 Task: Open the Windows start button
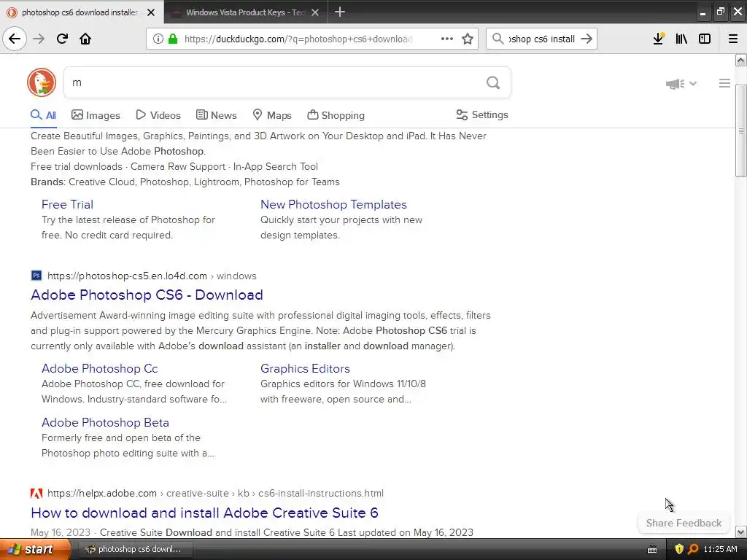click(35, 550)
